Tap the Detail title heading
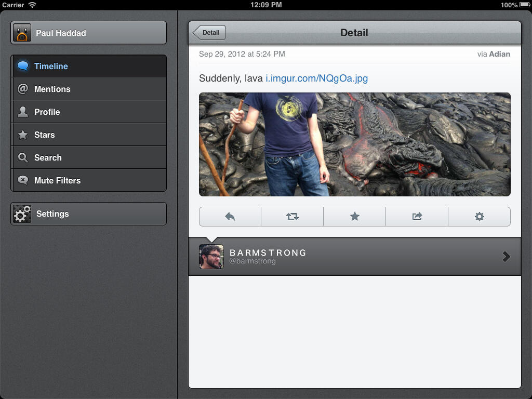This screenshot has width=532, height=399. coord(354,33)
